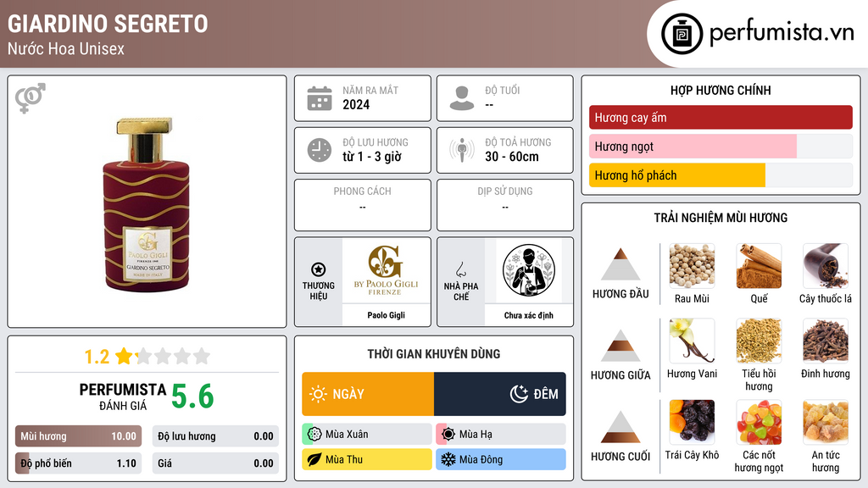The image size is (868, 488).
Task: Click the Độ phổ biến 1.10 score bar
Action: point(78,463)
